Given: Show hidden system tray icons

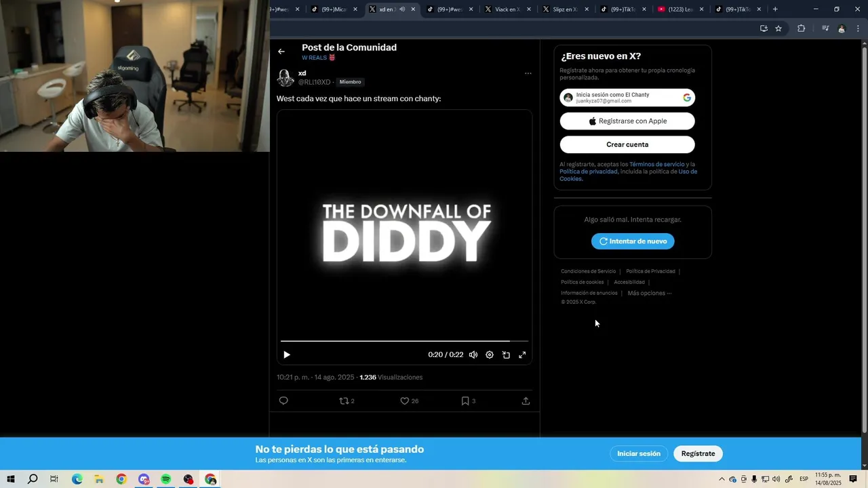Looking at the screenshot, I should click(722, 479).
